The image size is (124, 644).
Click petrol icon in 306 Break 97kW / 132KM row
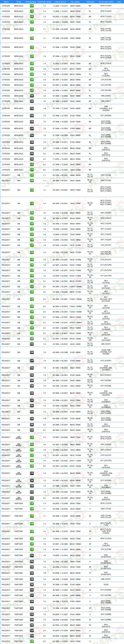(x=32, y=466)
